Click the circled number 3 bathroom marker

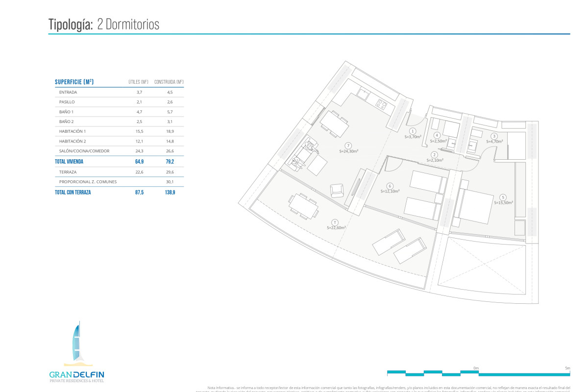tap(494, 136)
